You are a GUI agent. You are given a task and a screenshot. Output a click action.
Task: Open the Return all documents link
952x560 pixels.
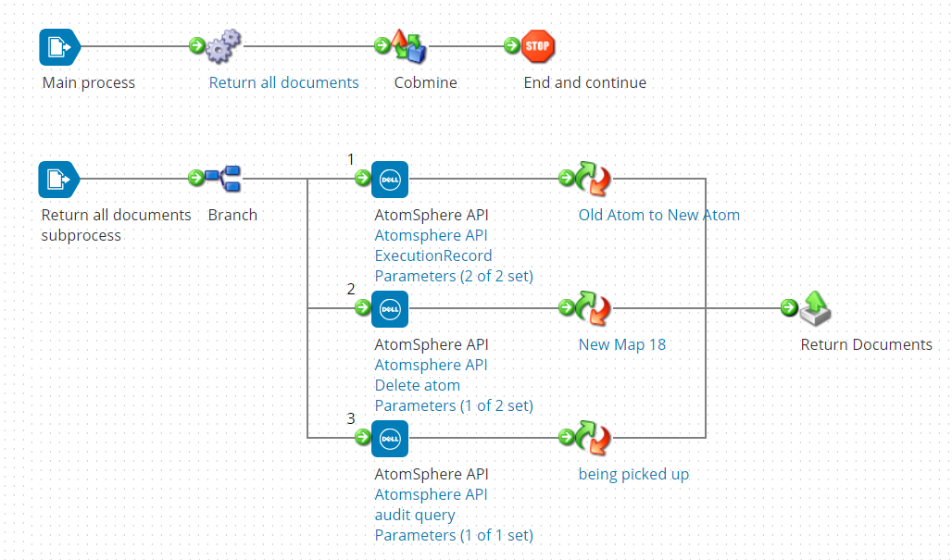(x=283, y=82)
